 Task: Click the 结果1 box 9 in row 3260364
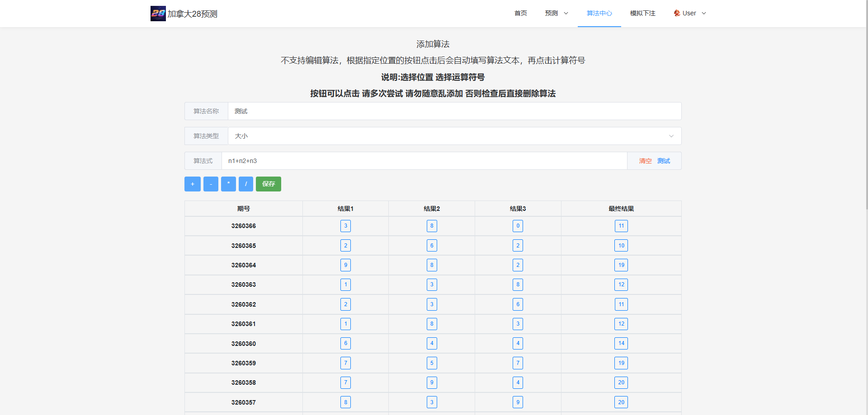(x=345, y=265)
